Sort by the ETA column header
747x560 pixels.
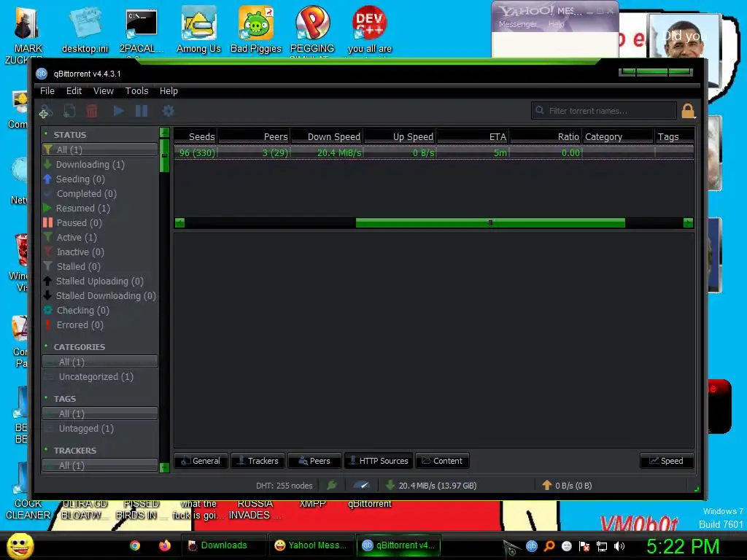click(473, 136)
